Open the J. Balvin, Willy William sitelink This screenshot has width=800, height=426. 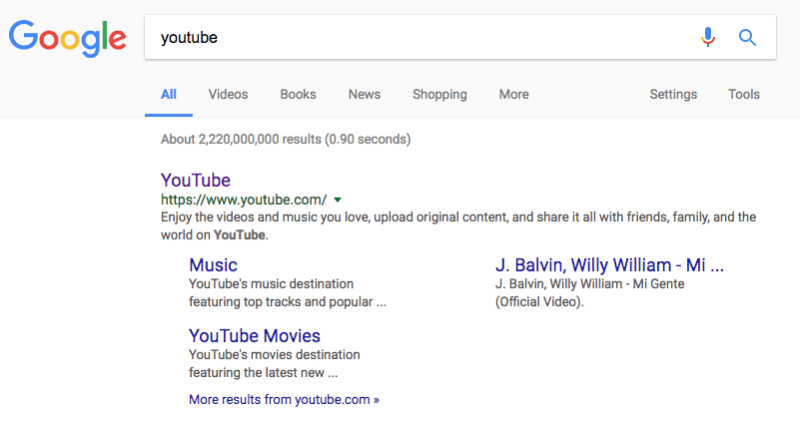609,265
